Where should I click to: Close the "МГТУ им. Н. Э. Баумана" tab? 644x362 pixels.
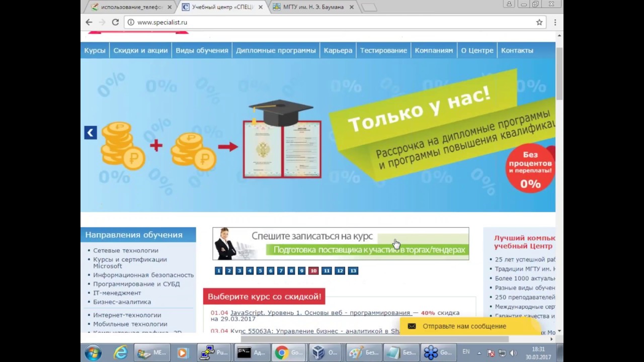[x=352, y=7]
